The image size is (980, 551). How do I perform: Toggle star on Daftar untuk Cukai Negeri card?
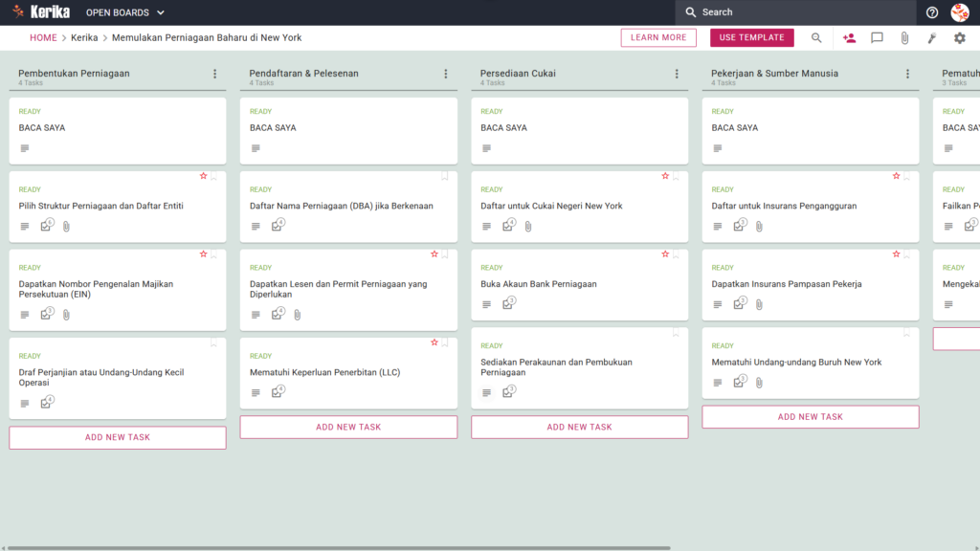665,176
